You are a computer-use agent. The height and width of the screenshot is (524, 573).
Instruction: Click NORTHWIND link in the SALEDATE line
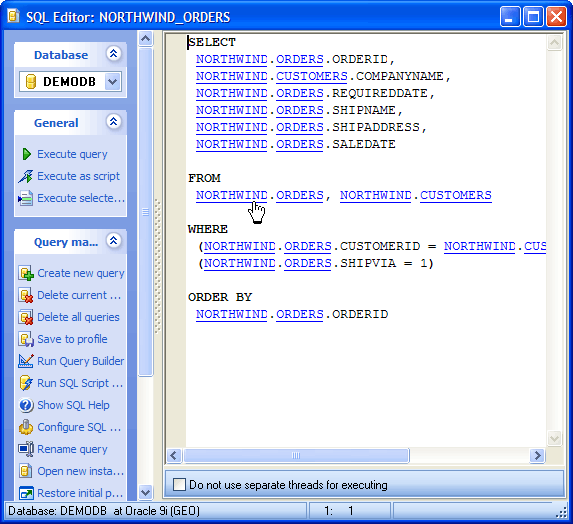coord(232,144)
